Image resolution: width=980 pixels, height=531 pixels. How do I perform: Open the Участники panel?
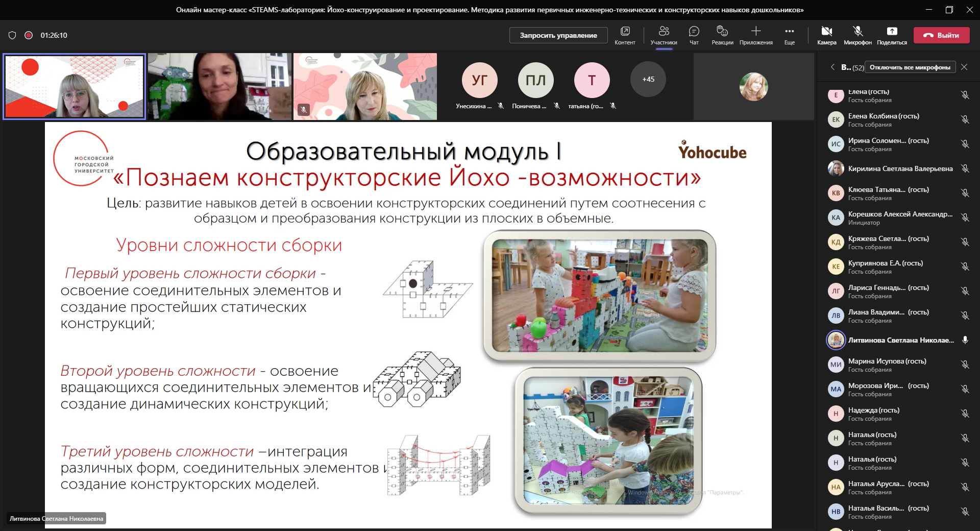pyautogui.click(x=664, y=35)
